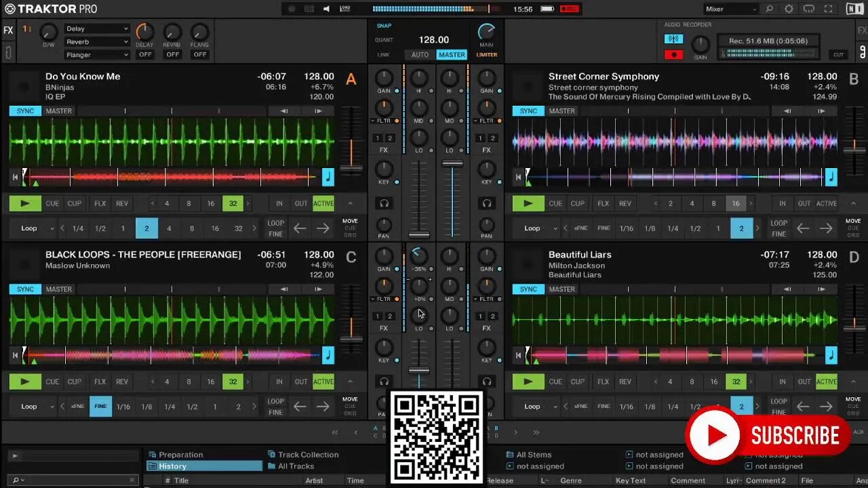Skip to beginning of Deck C
868x488 pixels.
[15, 355]
